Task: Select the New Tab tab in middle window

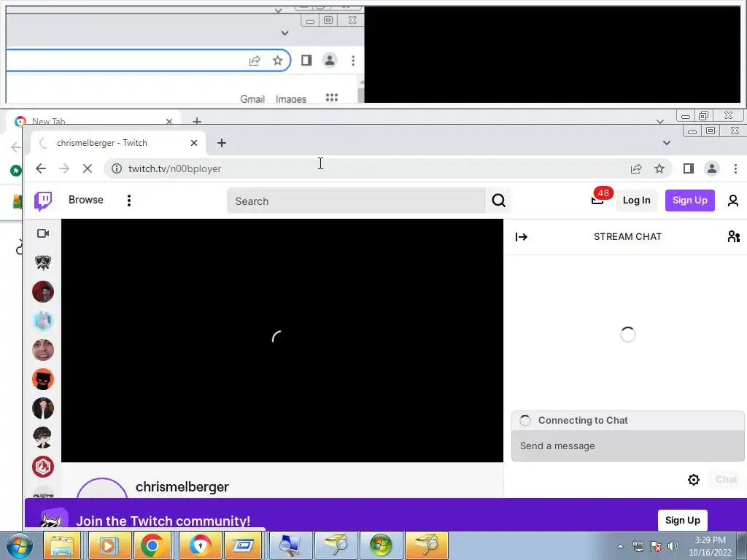Action: coord(93,121)
